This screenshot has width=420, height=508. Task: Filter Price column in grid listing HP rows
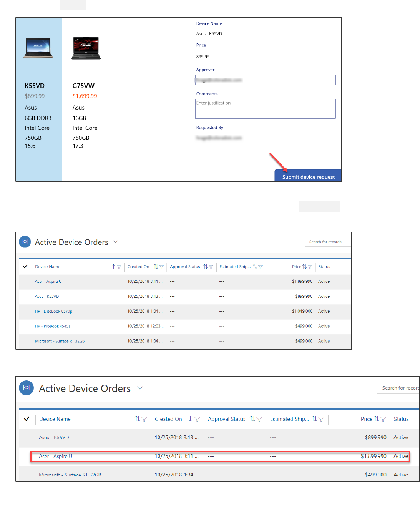310,267
